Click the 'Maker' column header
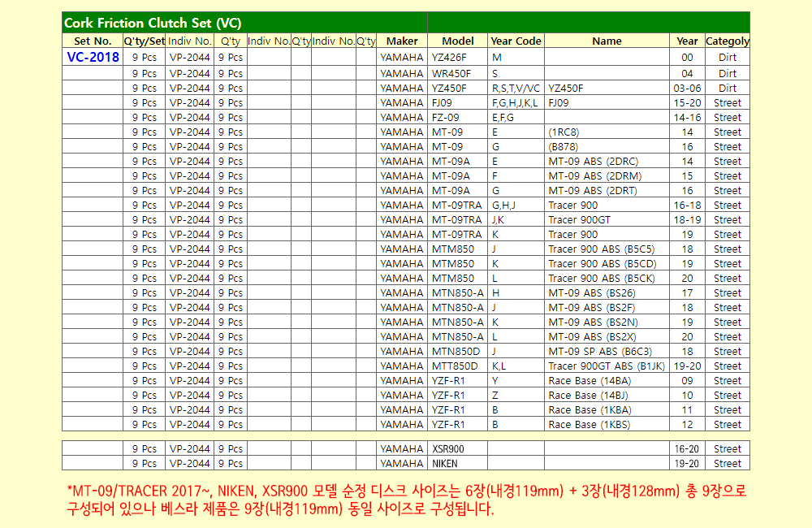Viewport: 812px width, 528px height. (402, 41)
